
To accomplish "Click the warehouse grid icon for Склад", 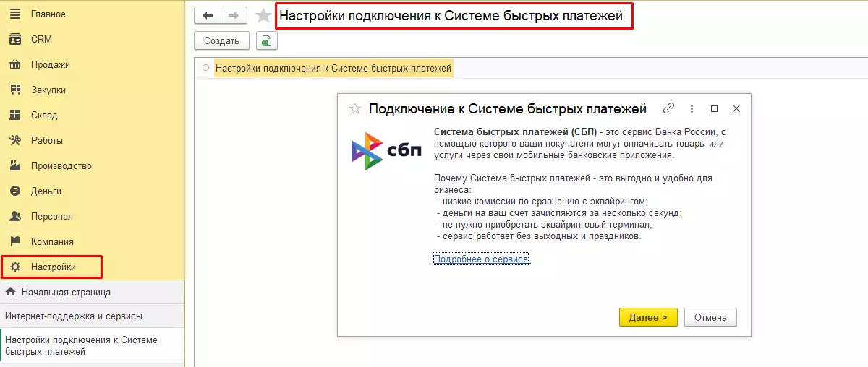I will [14, 115].
